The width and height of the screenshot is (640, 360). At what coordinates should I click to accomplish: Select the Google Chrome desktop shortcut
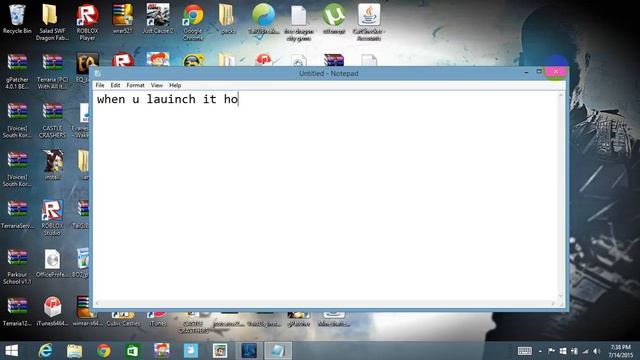(193, 22)
